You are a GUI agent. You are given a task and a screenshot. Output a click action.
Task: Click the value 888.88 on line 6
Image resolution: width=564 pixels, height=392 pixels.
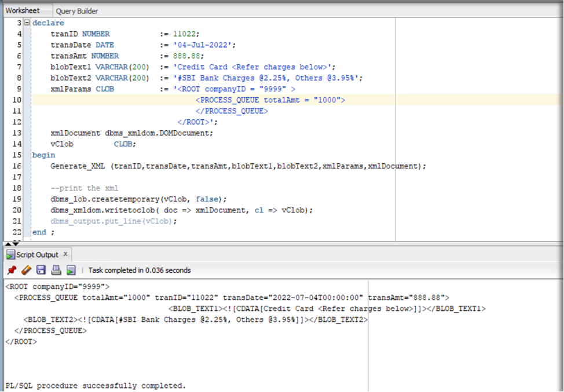coord(186,56)
